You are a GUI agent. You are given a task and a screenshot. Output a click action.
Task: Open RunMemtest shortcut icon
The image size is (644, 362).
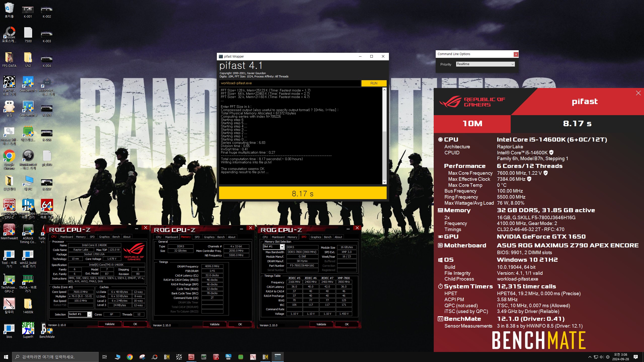coord(28,160)
